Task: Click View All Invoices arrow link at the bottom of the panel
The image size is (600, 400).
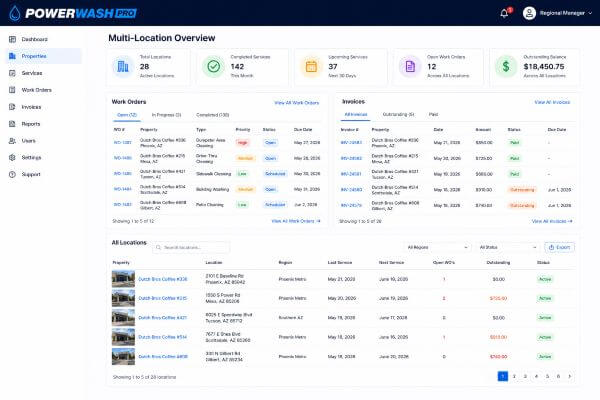Action: pyautogui.click(x=552, y=221)
